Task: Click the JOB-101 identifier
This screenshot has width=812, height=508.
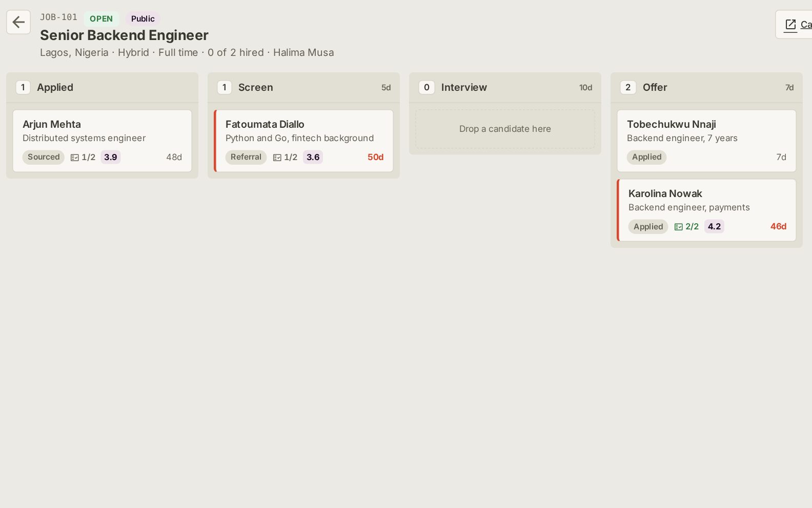Action: (58, 17)
